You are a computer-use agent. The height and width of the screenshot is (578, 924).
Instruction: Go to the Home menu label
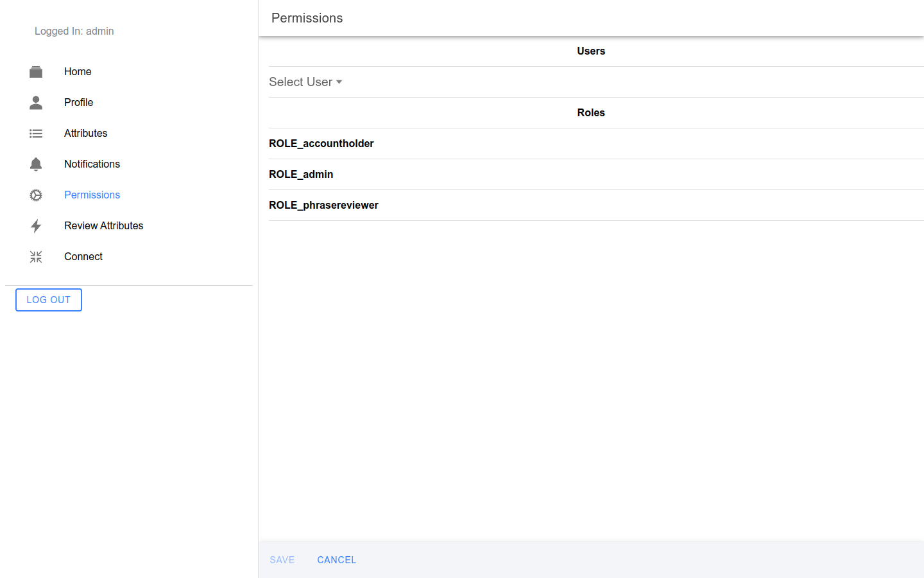tap(78, 72)
